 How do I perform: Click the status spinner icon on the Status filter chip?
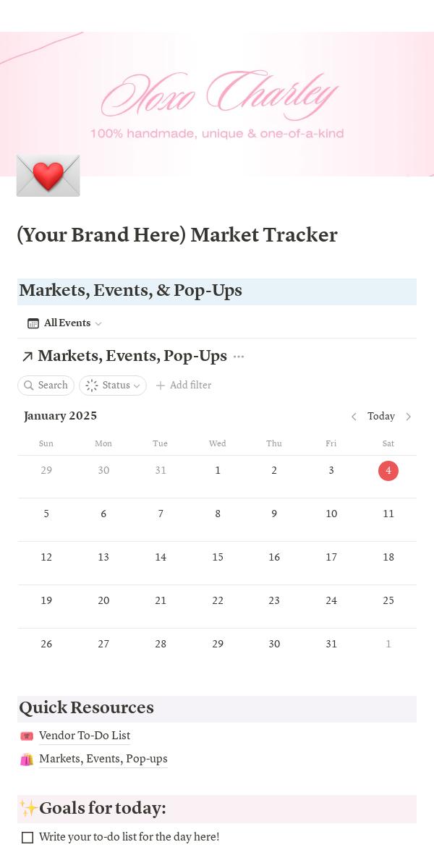click(x=92, y=386)
